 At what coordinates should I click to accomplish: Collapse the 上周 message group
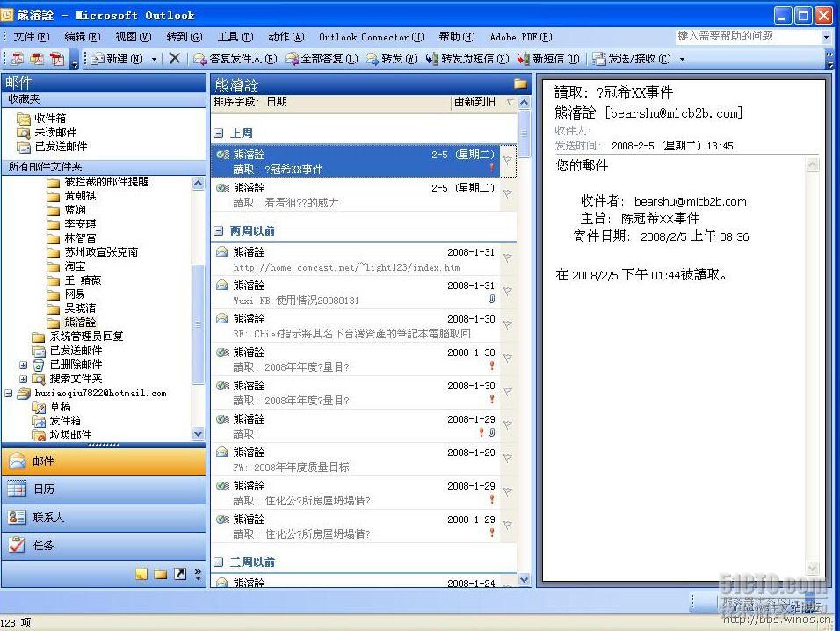tap(219, 133)
